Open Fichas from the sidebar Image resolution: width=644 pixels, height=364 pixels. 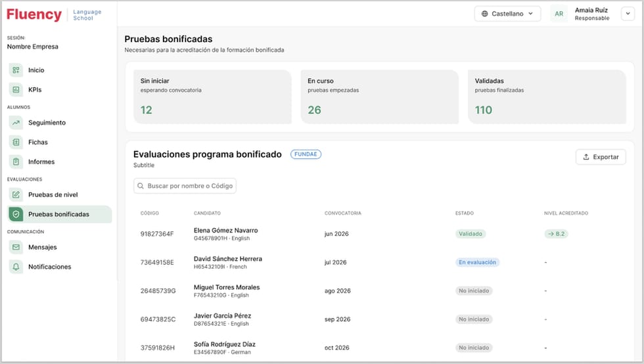click(x=60, y=142)
